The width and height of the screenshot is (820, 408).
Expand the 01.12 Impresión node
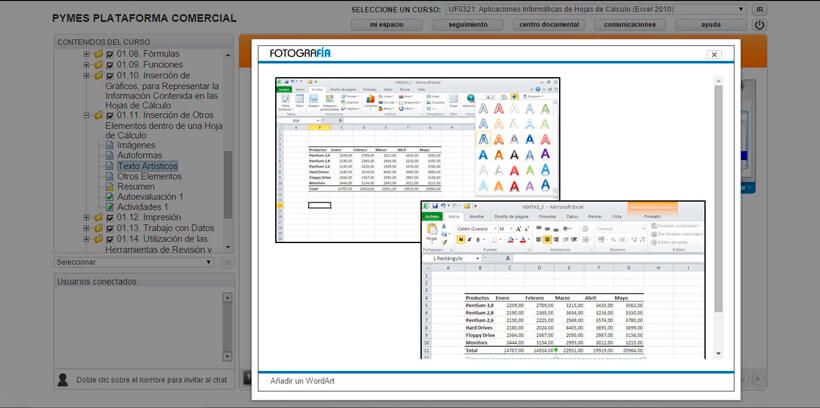click(86, 217)
